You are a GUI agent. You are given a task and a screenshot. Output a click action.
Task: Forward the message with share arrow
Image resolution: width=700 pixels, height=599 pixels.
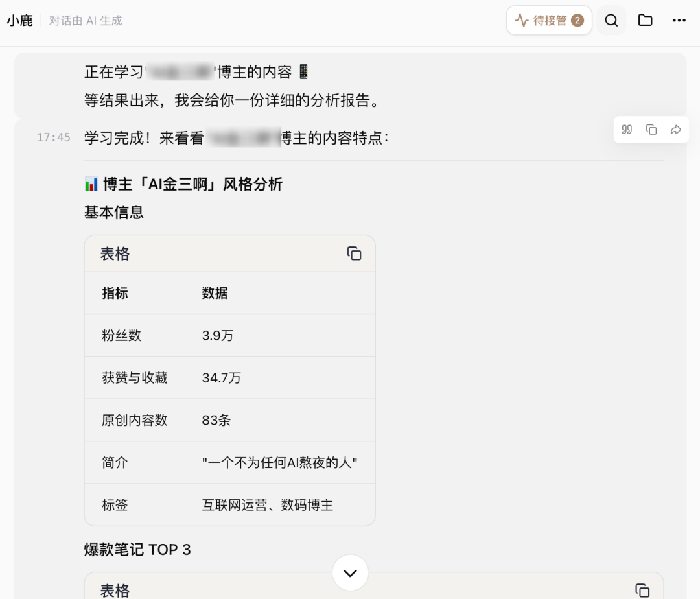676,130
